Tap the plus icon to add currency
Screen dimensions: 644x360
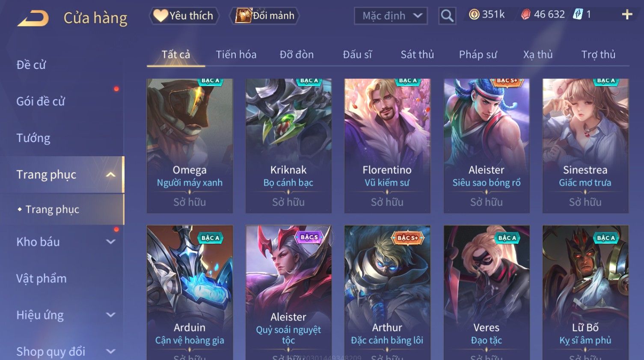pos(627,15)
